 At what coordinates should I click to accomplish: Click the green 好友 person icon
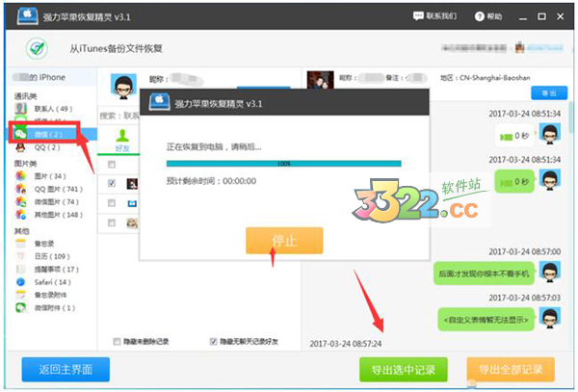pos(122,136)
